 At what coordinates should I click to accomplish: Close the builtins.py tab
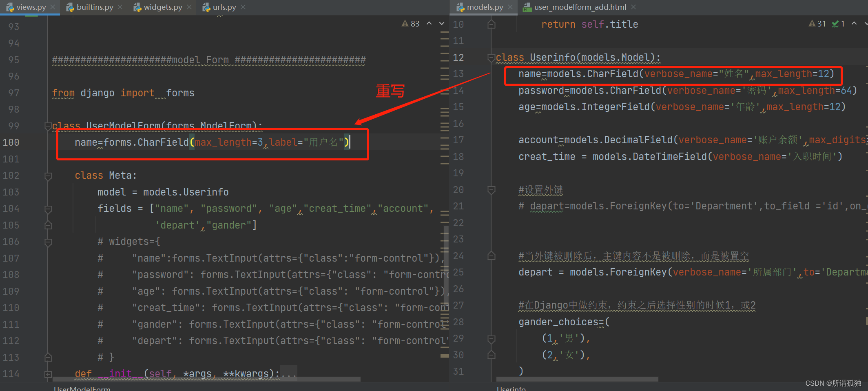pos(120,7)
